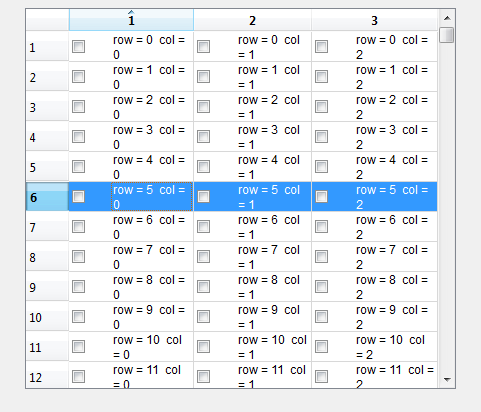Sort by column header 1
Viewport: 481px width, 412px height.
pyautogui.click(x=131, y=20)
